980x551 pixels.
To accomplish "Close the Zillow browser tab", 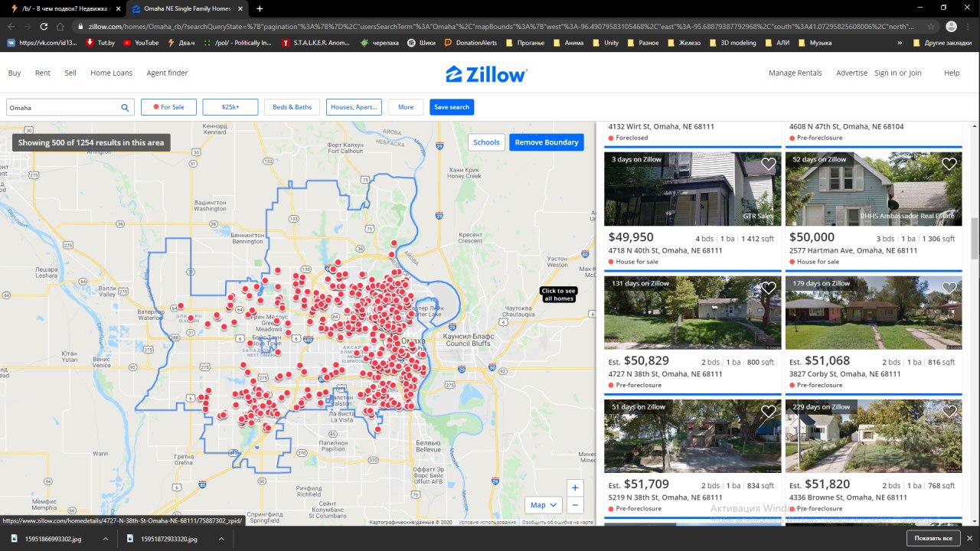I will coord(242,8).
